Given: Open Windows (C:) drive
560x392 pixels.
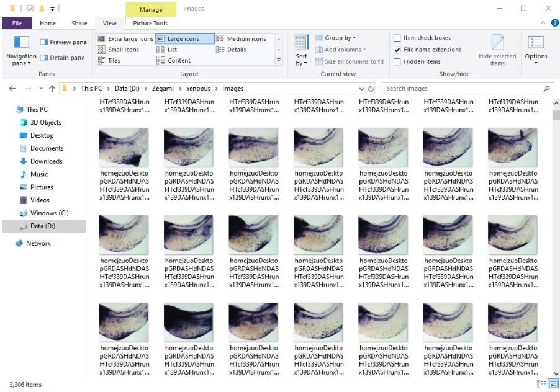Looking at the screenshot, I should tap(49, 213).
